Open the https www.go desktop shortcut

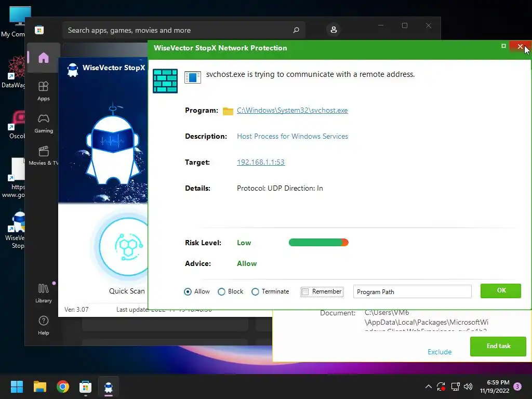(14, 178)
